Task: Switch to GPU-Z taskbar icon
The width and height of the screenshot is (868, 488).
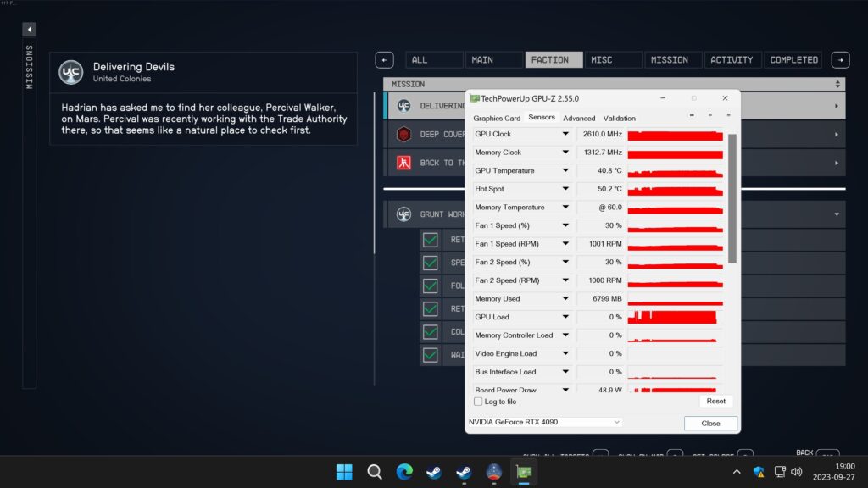Action: tap(524, 472)
